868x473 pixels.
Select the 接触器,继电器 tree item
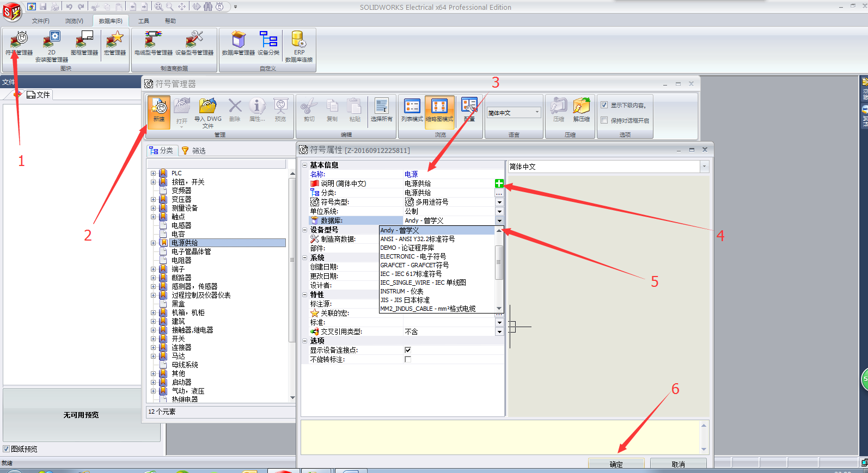pos(192,330)
